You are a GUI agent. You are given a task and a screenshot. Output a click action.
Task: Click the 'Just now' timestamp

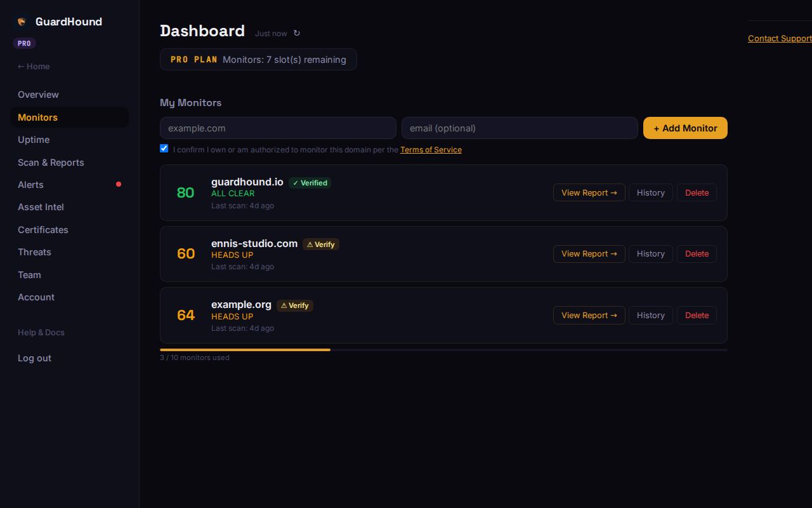[x=271, y=33]
